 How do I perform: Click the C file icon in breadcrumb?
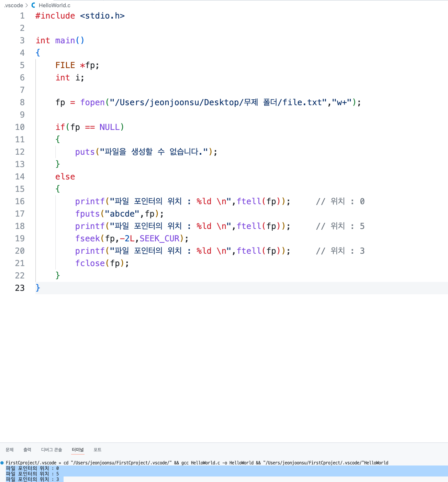click(x=33, y=5)
